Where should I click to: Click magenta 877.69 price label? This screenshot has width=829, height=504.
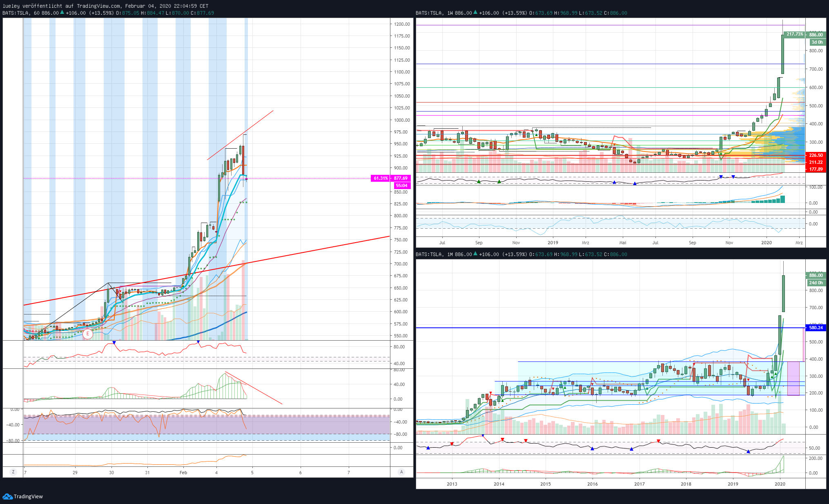click(x=400, y=178)
